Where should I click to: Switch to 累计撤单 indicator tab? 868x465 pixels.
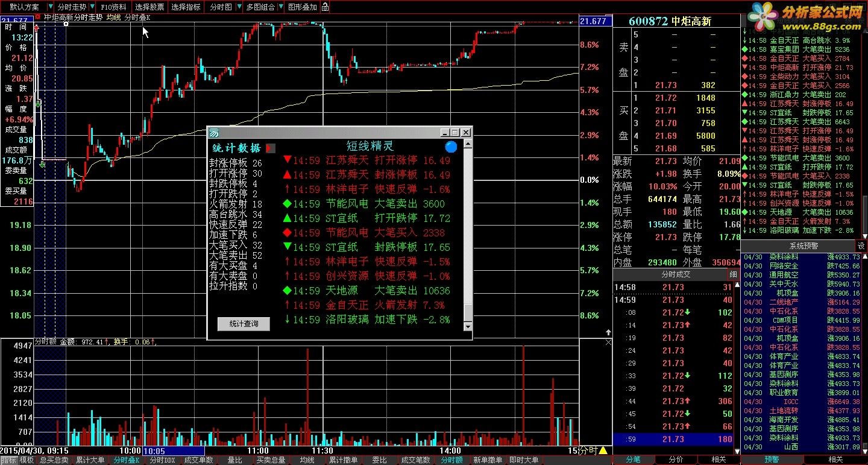point(343,460)
